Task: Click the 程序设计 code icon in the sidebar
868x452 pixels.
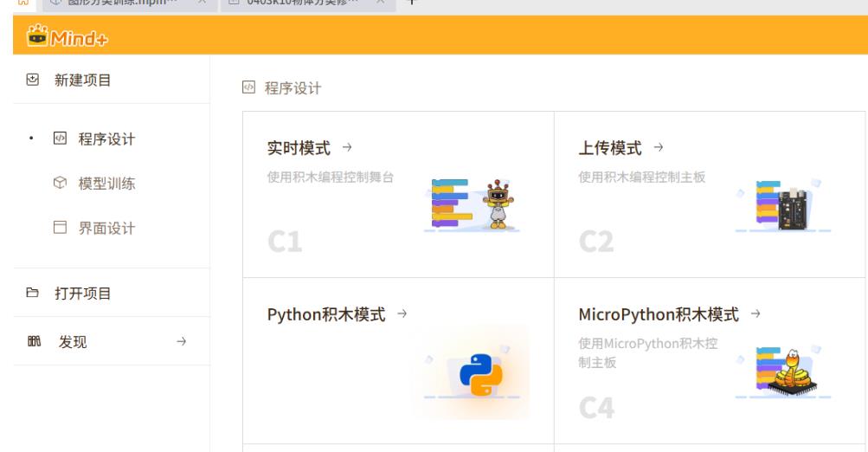Action: click(60, 138)
